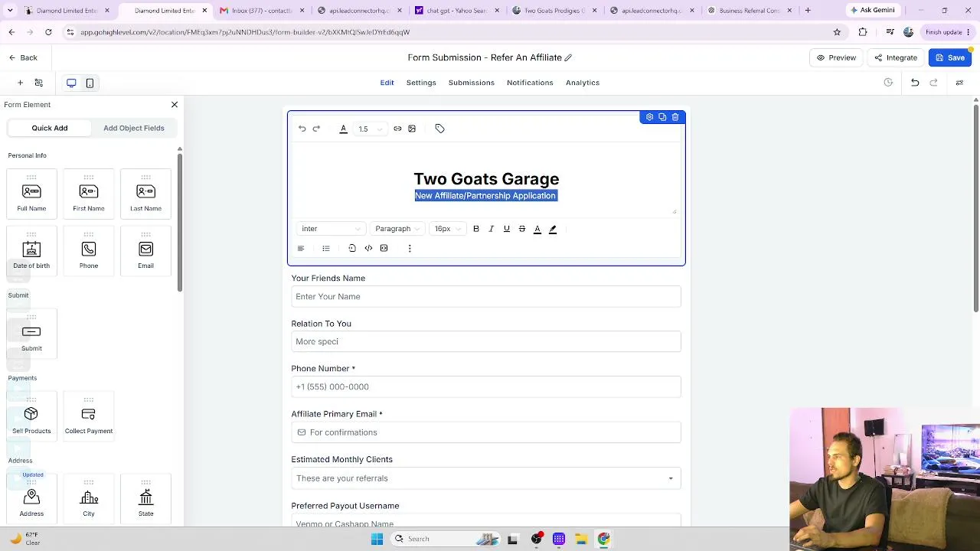Insert a link in the text editor

point(397,129)
